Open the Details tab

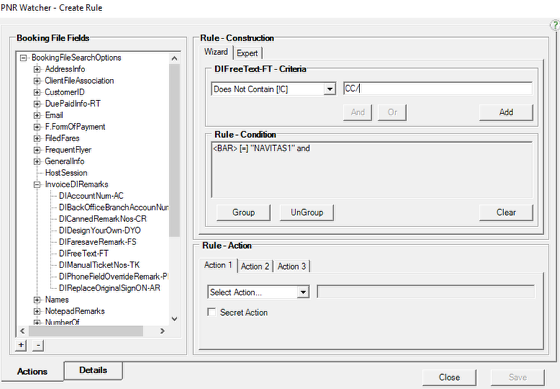point(93,370)
